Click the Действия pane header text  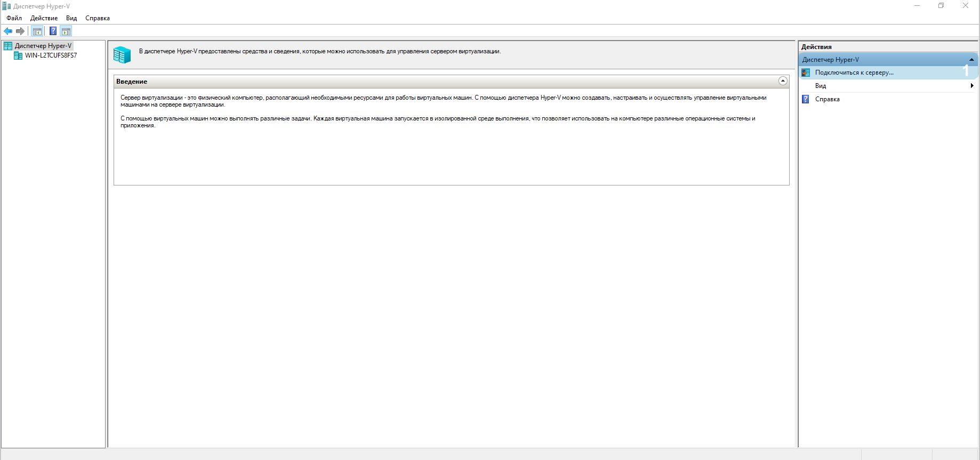(816, 47)
